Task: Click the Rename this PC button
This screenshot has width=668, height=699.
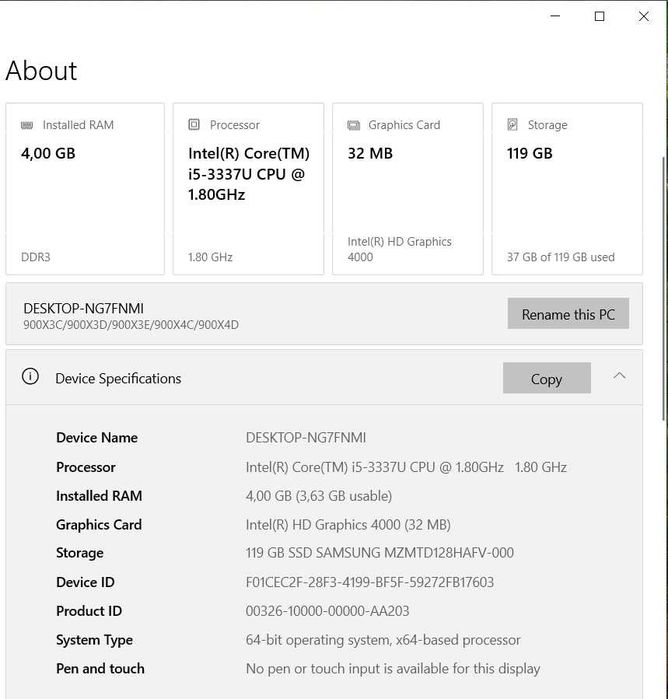Action: pos(568,314)
